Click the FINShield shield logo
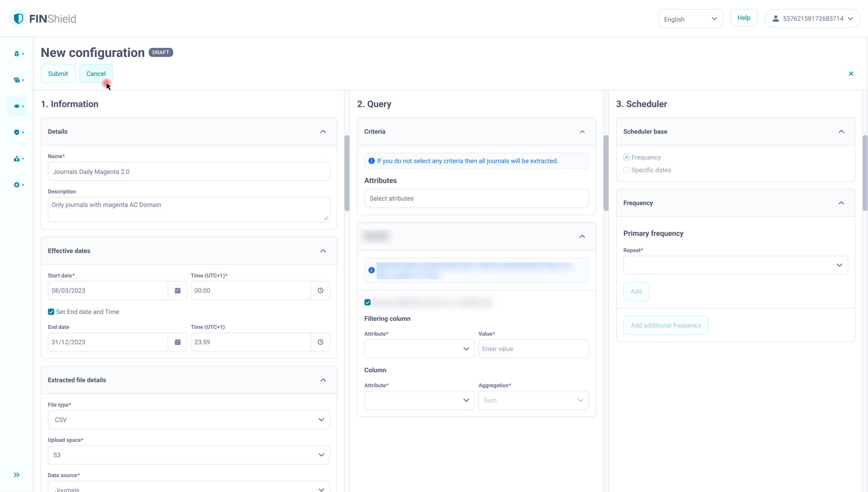Viewport: 868px width, 492px height. click(19, 19)
